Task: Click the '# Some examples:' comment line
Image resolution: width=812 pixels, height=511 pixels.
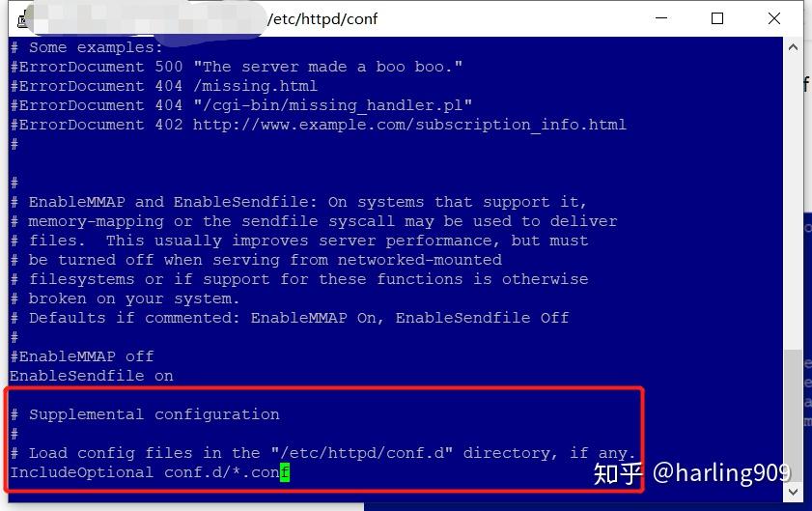Action: 86,47
